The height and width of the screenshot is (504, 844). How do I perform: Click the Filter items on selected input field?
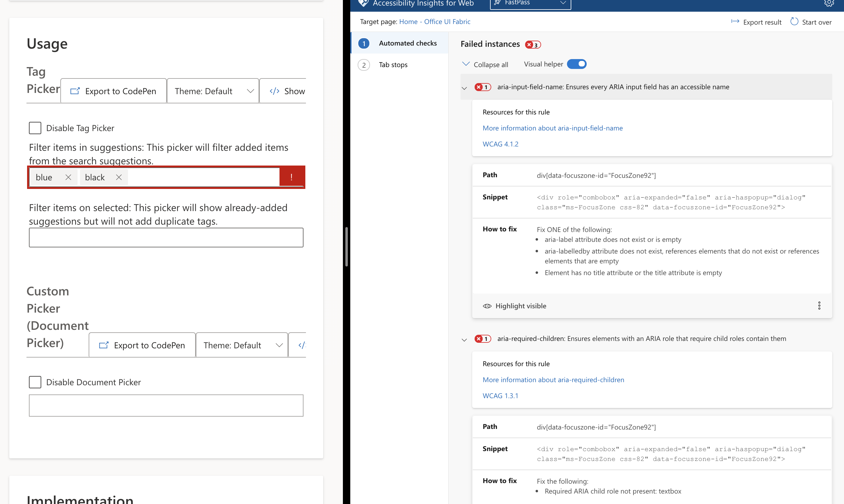pyautogui.click(x=166, y=238)
